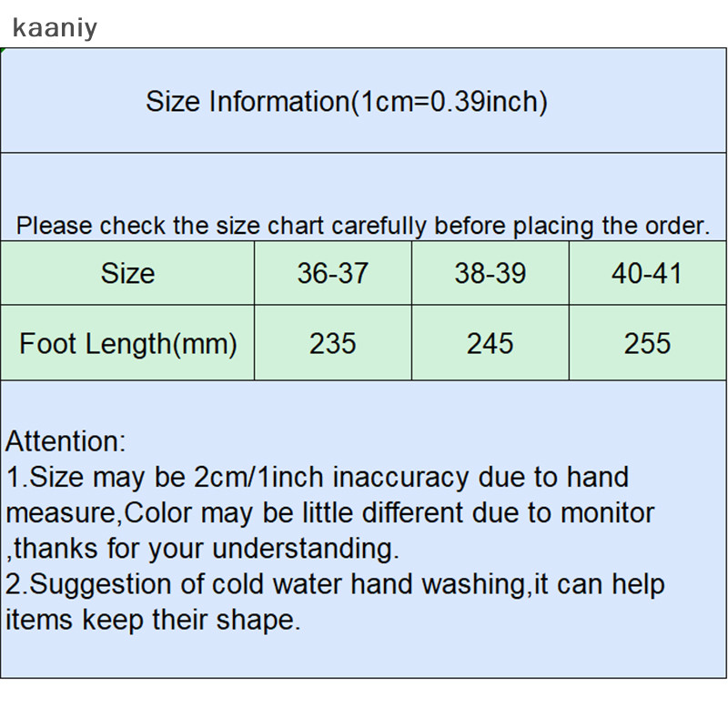The width and height of the screenshot is (728, 728).
Task: Select the 36-37 size cell
Action: point(333,273)
